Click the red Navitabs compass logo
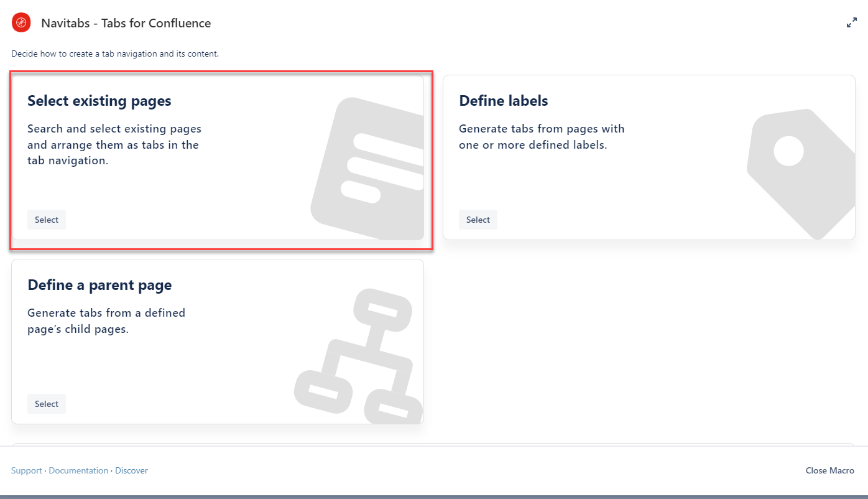The height and width of the screenshot is (499, 868). click(x=21, y=23)
